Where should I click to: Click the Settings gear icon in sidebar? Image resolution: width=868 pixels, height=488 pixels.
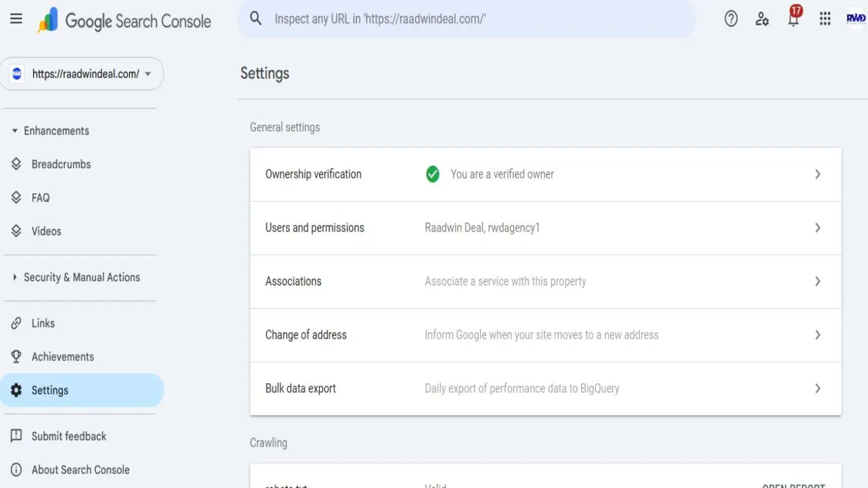[x=15, y=390]
